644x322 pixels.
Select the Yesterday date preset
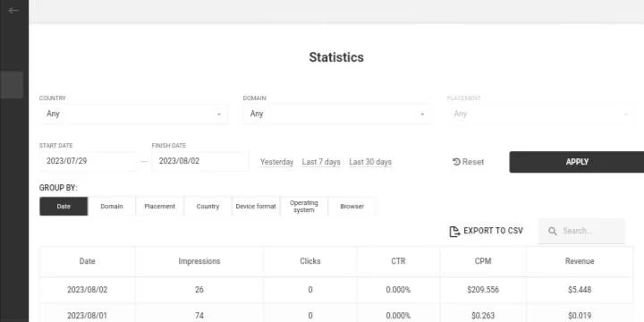[x=276, y=162]
